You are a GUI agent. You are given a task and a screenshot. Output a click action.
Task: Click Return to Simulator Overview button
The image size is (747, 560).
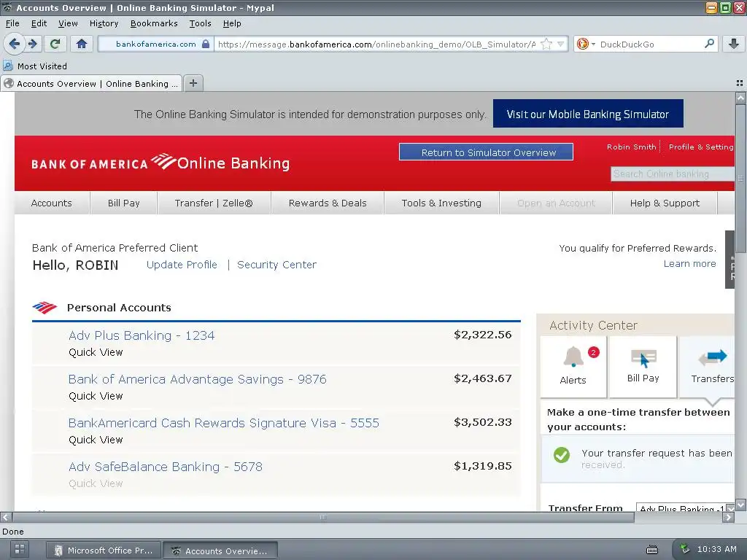pyautogui.click(x=486, y=152)
